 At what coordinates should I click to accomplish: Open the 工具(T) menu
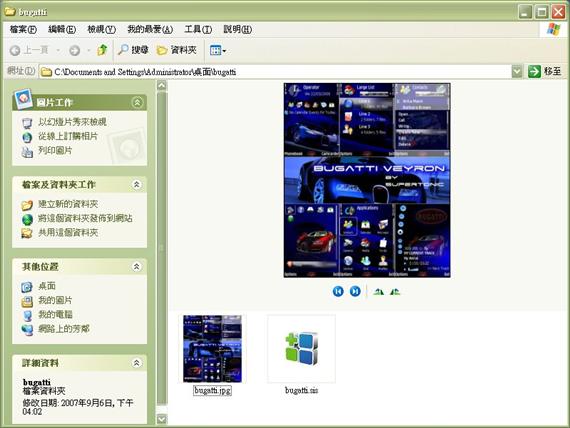pos(198,29)
